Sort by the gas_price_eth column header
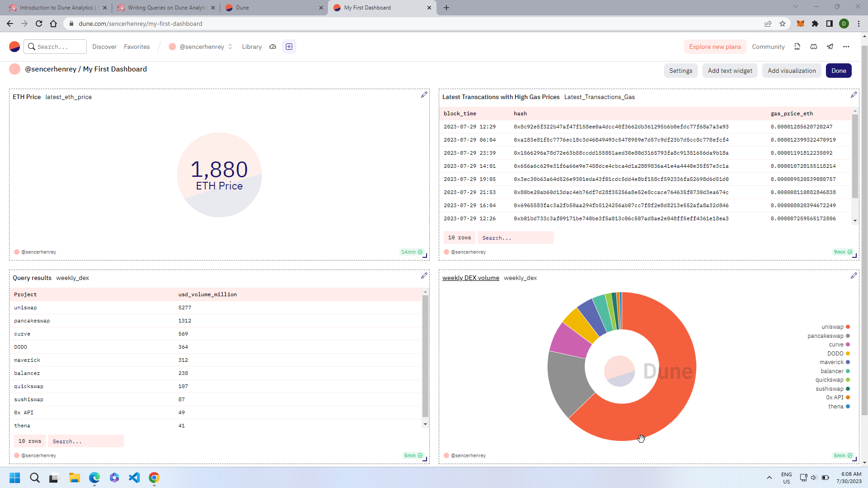 point(792,114)
